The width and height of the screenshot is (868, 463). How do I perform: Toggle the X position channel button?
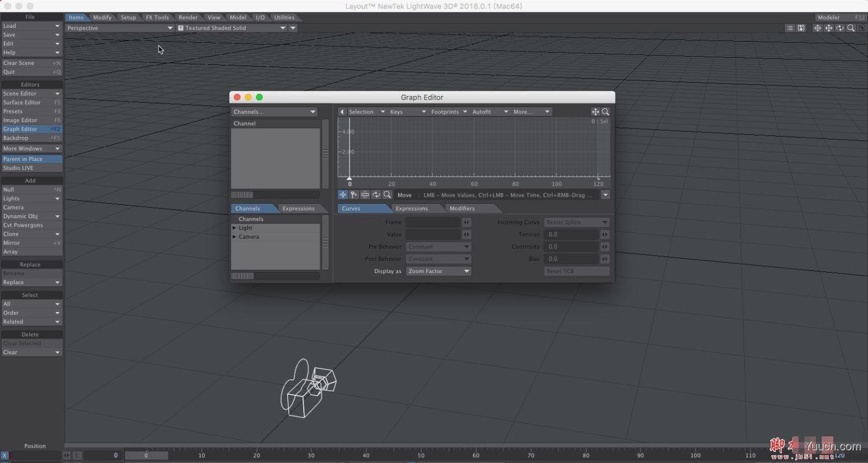(5, 455)
